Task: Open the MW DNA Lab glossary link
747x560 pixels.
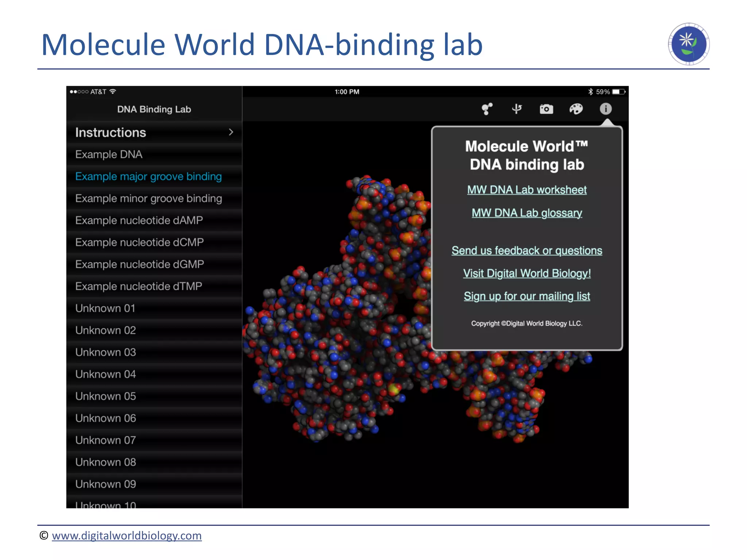Action: [527, 213]
